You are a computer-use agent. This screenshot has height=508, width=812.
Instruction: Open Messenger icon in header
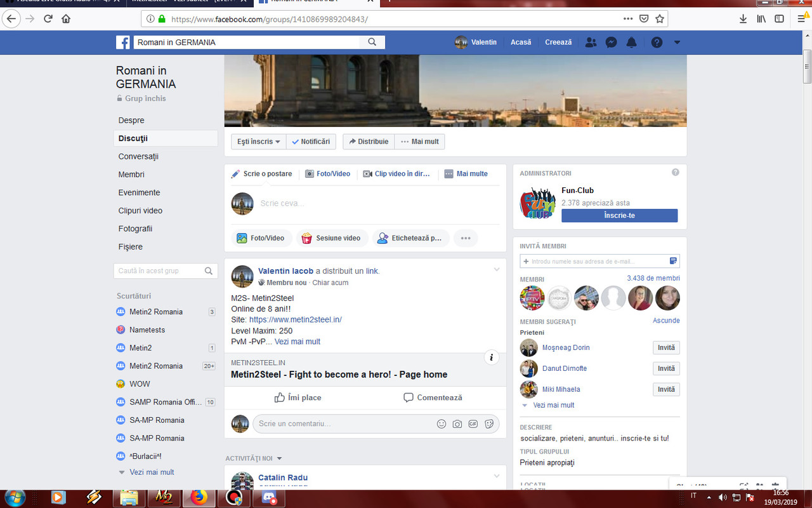[611, 43]
